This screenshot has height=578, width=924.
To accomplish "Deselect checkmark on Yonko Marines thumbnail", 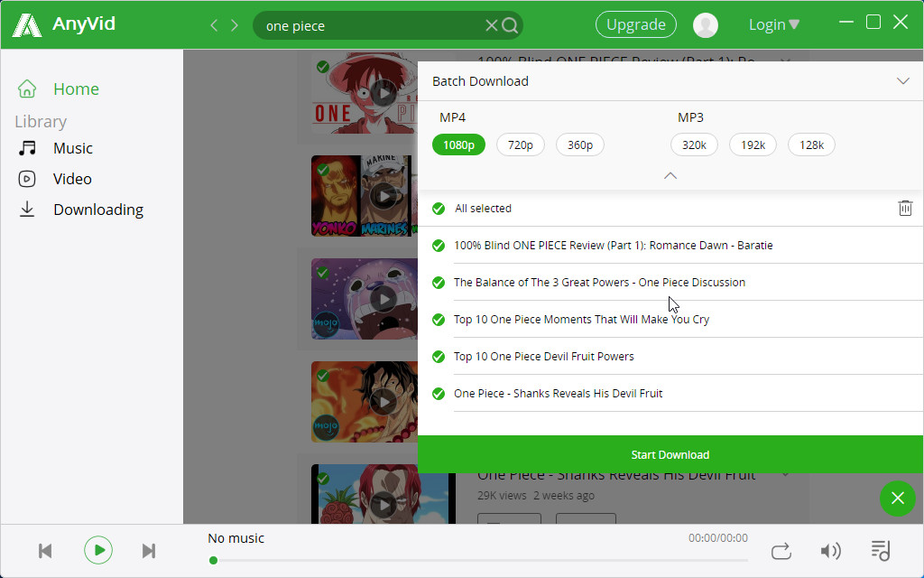I will (x=323, y=170).
